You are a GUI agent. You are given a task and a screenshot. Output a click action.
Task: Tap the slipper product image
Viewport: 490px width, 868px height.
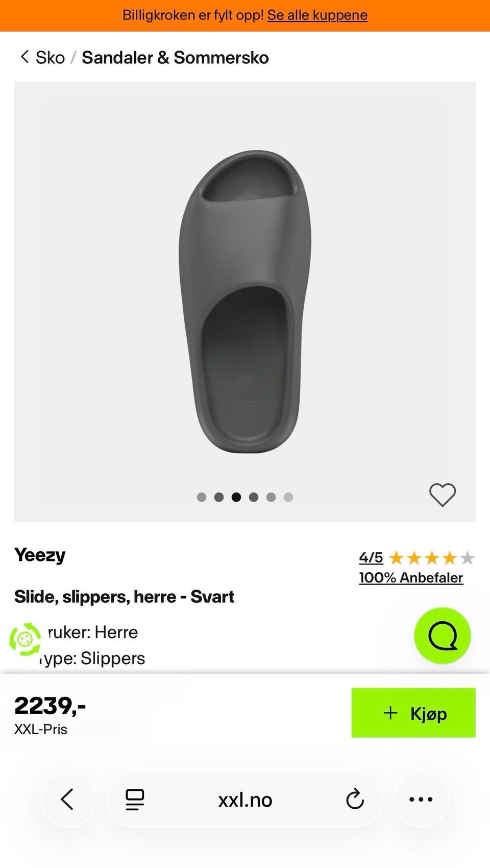(245, 301)
